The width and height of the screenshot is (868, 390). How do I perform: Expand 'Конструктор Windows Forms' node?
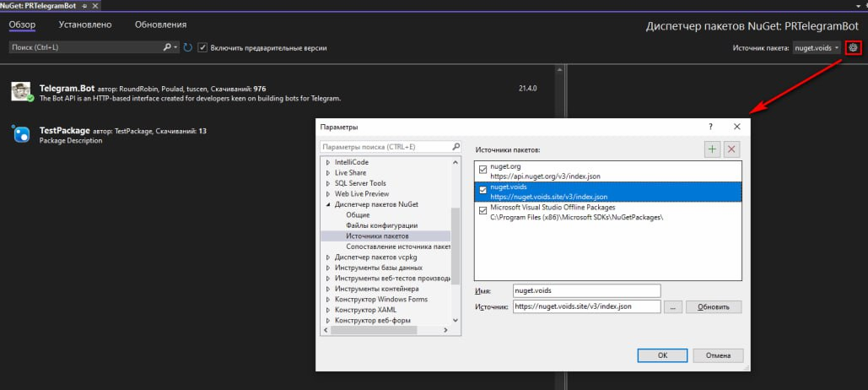(329, 299)
